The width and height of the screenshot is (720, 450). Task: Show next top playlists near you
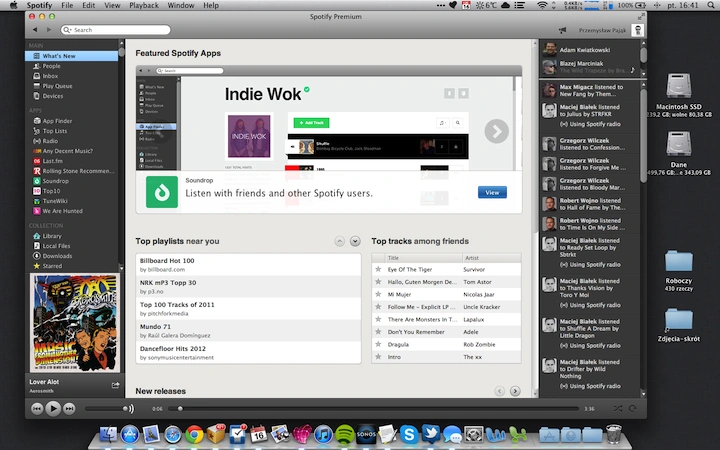point(355,241)
